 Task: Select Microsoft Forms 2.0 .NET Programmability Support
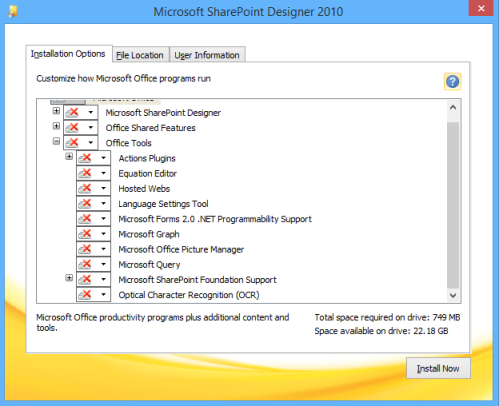[215, 219]
